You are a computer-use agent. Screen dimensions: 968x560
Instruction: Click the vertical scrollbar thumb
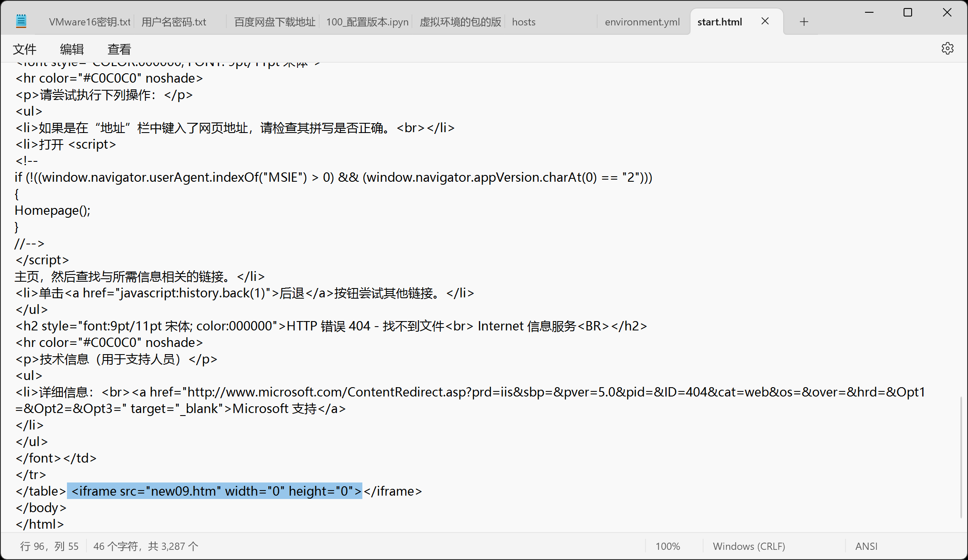point(961,457)
